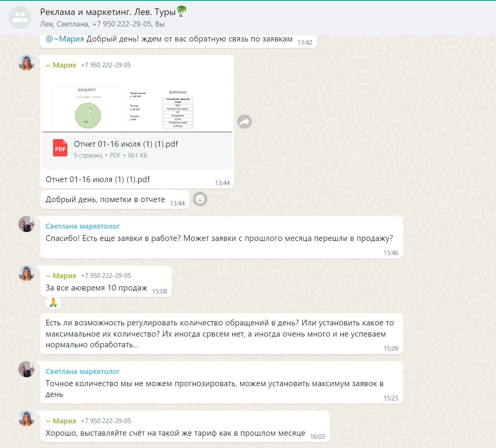Click the forward arrow beside the PDF message
The width and height of the screenshot is (496, 448).
pyautogui.click(x=245, y=122)
